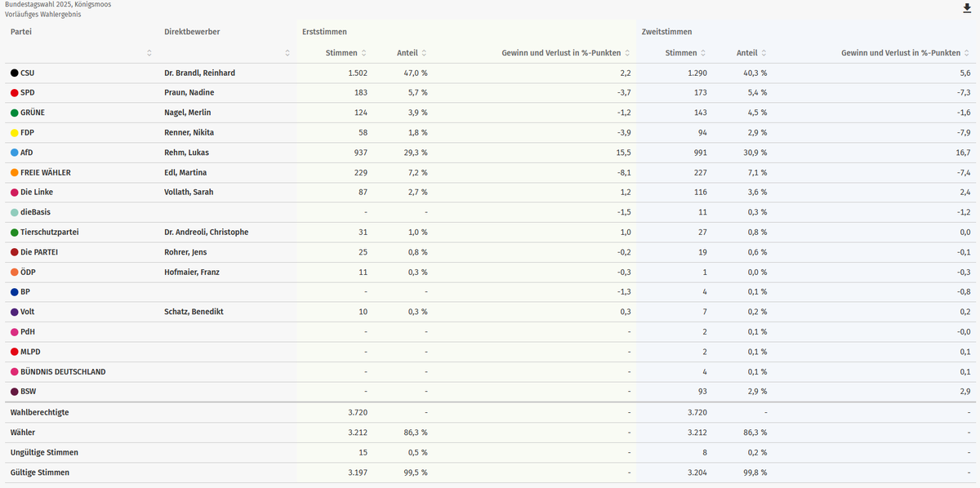980x488 pixels.
Task: Select candidate Dr. Brandl, Reinhard
Action: [x=200, y=73]
